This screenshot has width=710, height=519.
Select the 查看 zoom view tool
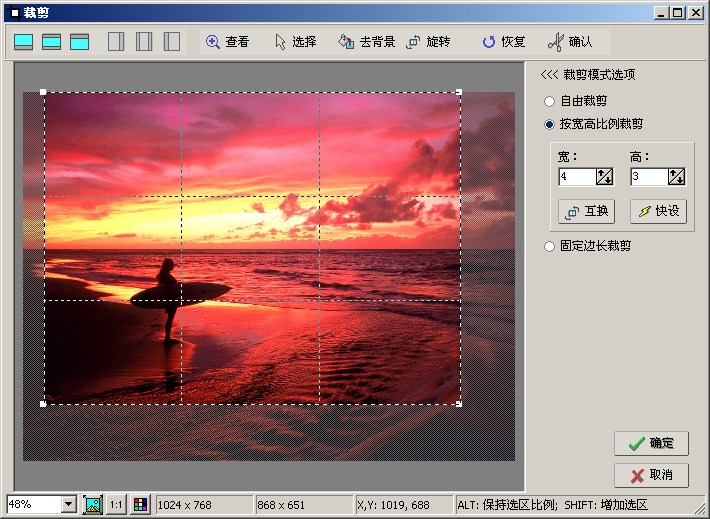pyautogui.click(x=227, y=42)
